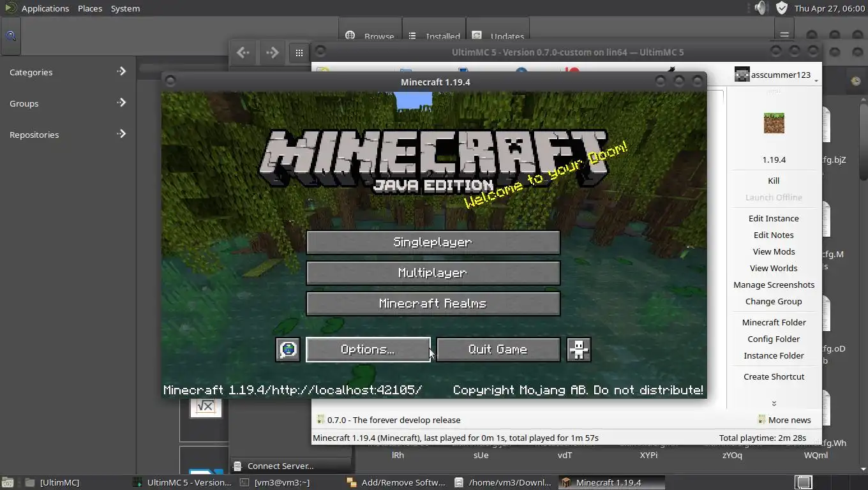868x490 pixels.
Task: Switch to the Browse tab
Action: point(370,36)
